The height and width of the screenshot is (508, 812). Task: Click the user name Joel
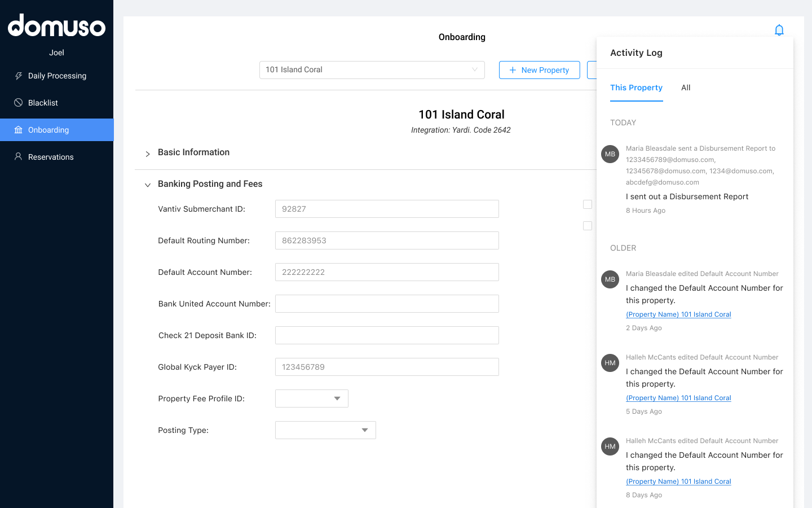click(56, 52)
